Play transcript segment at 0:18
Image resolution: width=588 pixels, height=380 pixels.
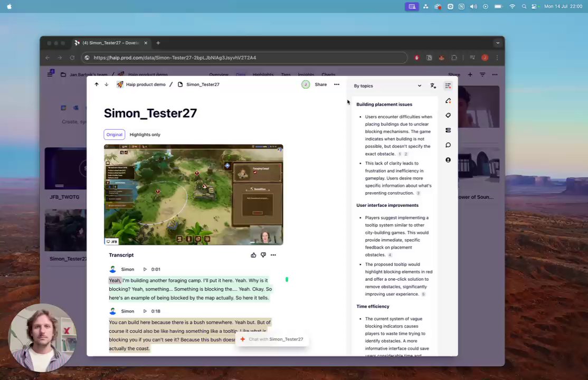pyautogui.click(x=145, y=311)
